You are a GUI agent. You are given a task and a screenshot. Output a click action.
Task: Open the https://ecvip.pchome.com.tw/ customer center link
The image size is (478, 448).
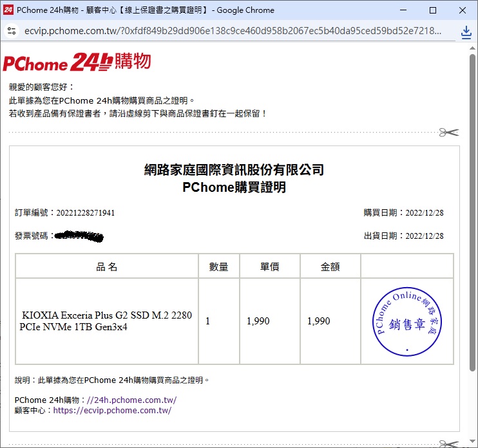tap(112, 410)
